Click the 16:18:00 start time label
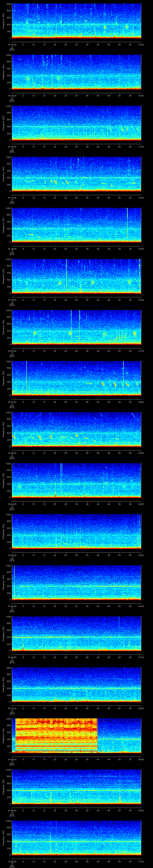 pyautogui.click(x=12, y=249)
